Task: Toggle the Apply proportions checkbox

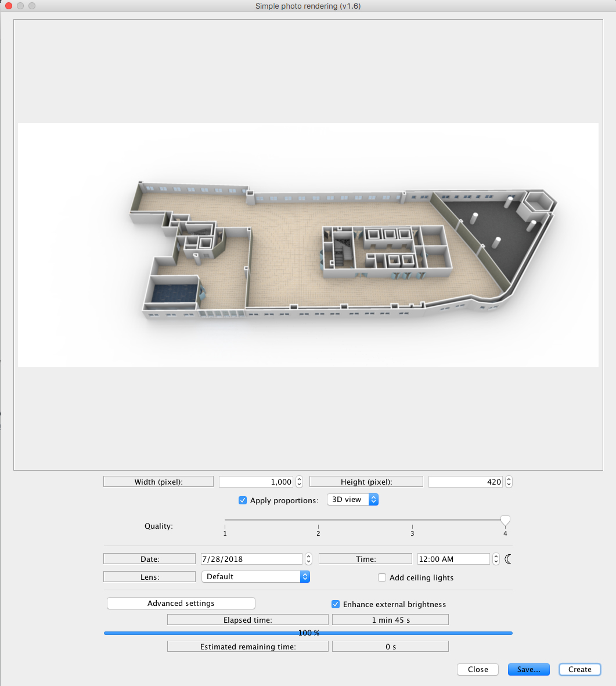Action: 243,500
